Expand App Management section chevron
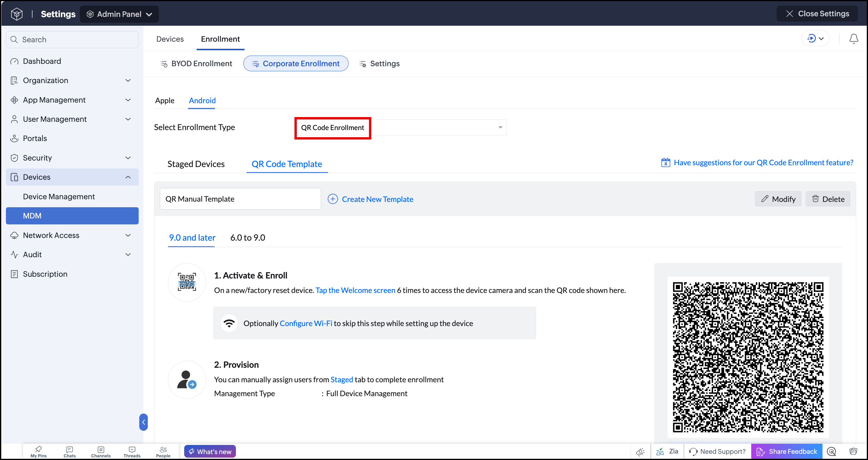The height and width of the screenshot is (460, 868). (128, 100)
